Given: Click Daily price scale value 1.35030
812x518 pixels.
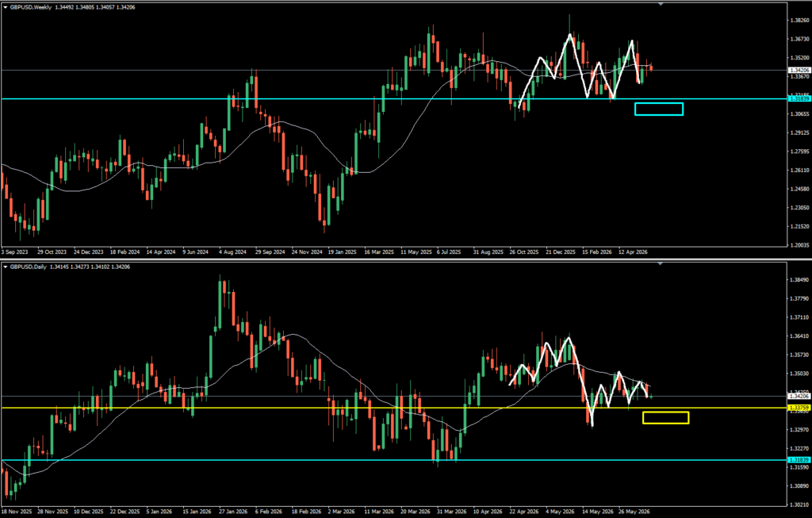Looking at the screenshot, I should [800, 374].
